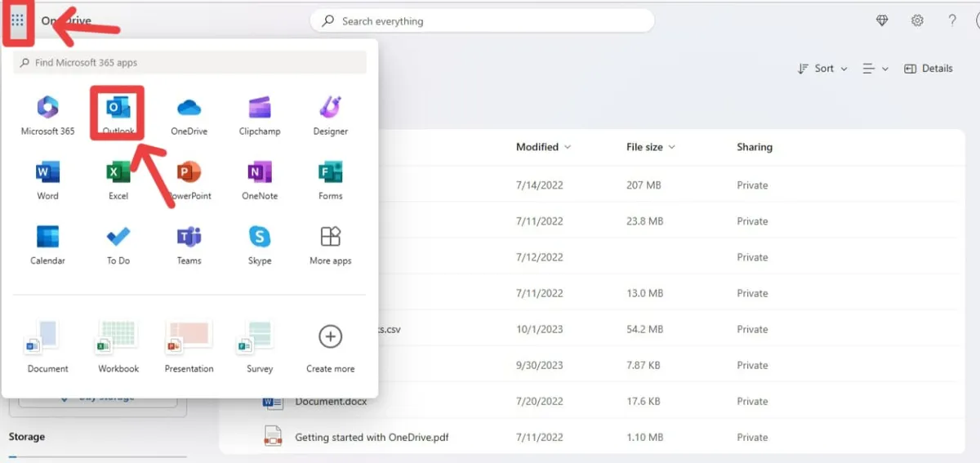Select the 7/14/2022 modified date
The image size is (980, 463).
point(539,185)
